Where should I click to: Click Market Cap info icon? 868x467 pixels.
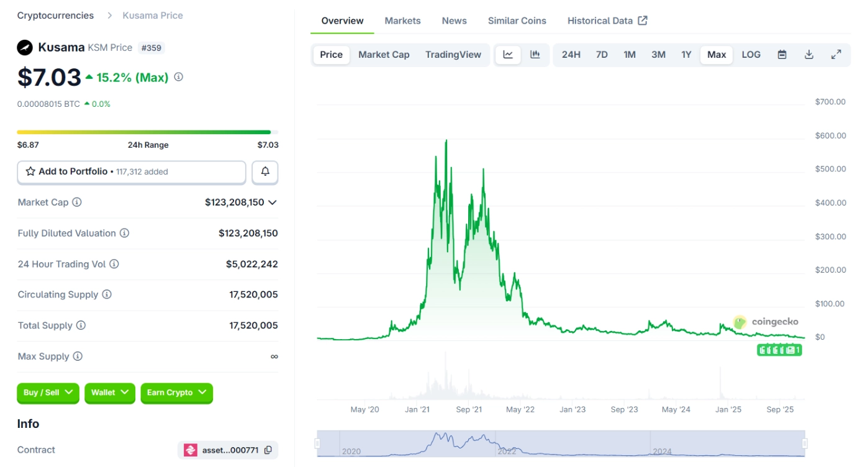[77, 202]
